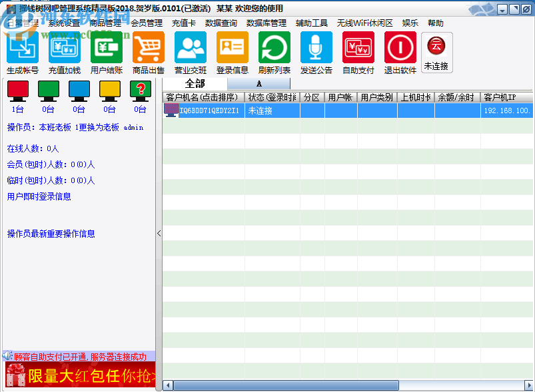The width and height of the screenshot is (535, 392).
Task: Click the 分区 column header
Action: click(312, 97)
